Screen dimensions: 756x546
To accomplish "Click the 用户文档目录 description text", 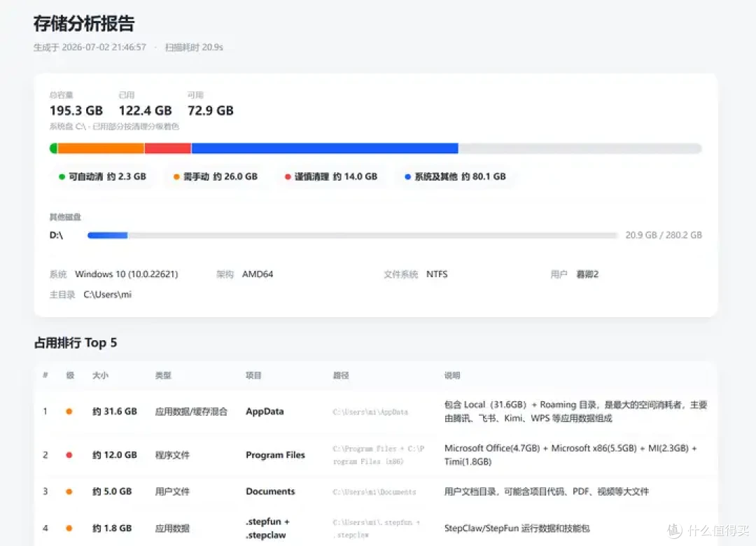I will pos(546,491).
